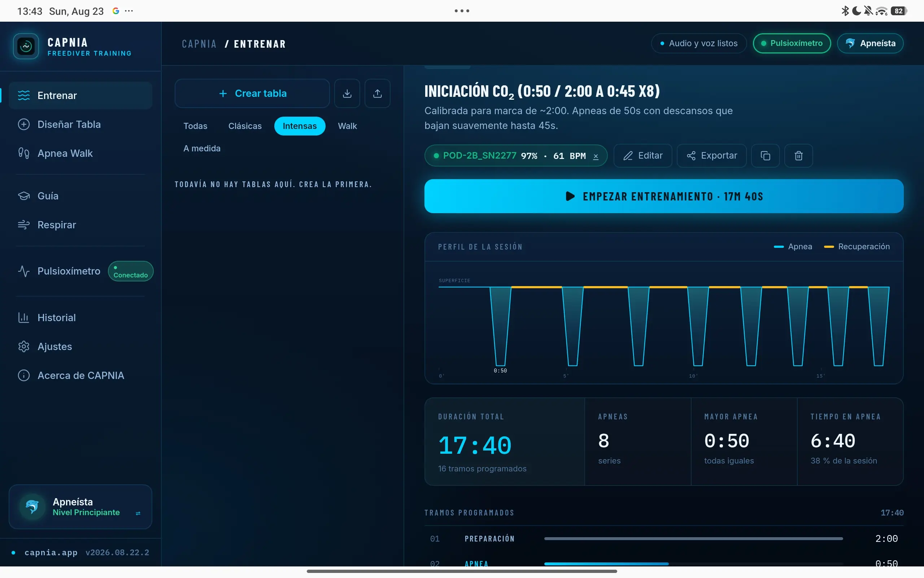Click the POD-2B_SN2277 device name
Screen dimensions: 924x578
point(480,156)
